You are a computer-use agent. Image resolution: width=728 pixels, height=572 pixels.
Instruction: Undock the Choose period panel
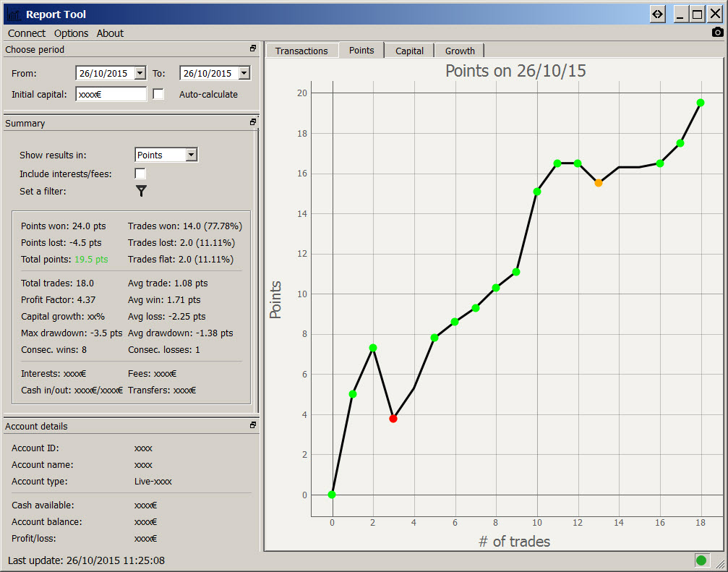coord(253,49)
